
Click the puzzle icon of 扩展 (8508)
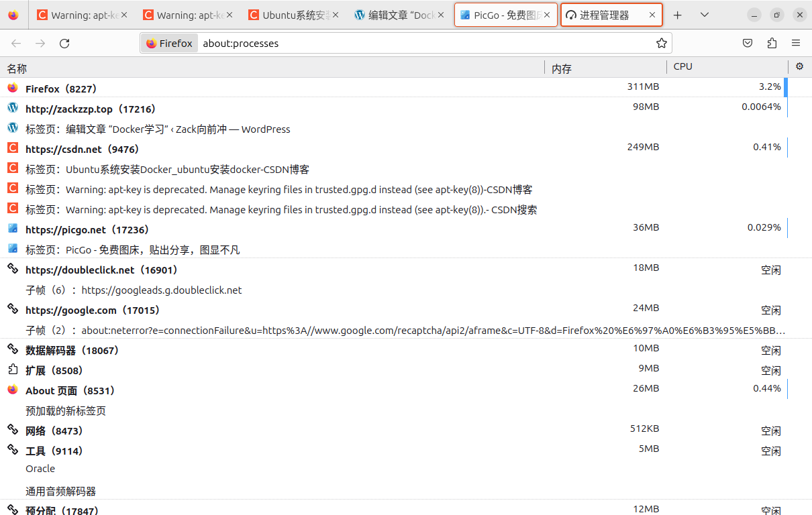(12, 369)
